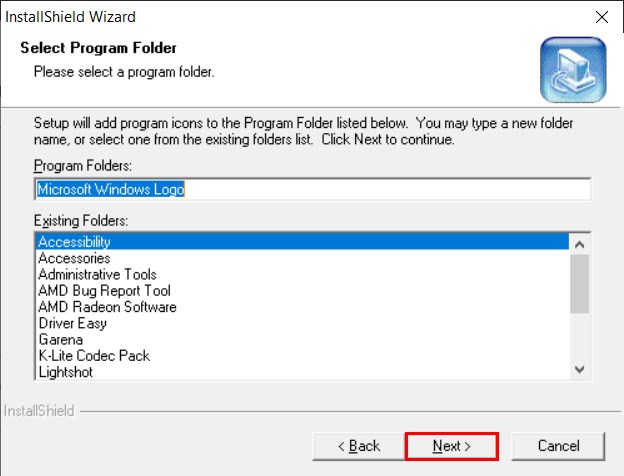Click the Next button

[x=452, y=446]
